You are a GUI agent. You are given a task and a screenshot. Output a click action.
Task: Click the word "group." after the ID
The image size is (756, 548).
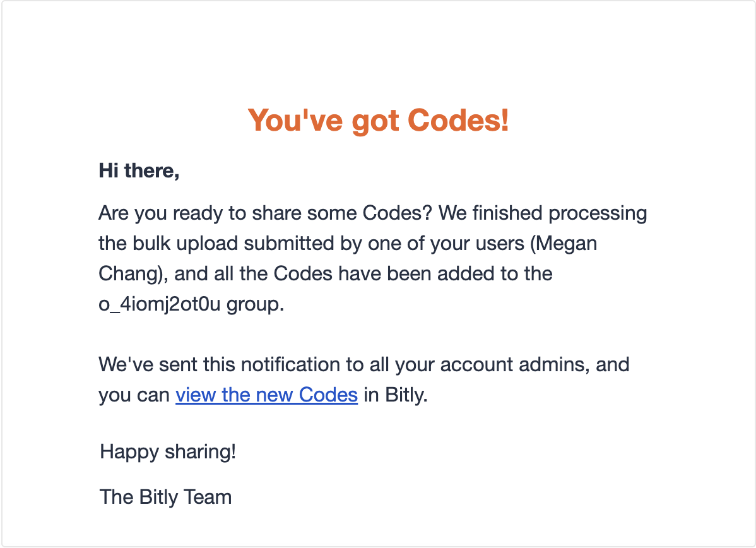[x=255, y=304]
